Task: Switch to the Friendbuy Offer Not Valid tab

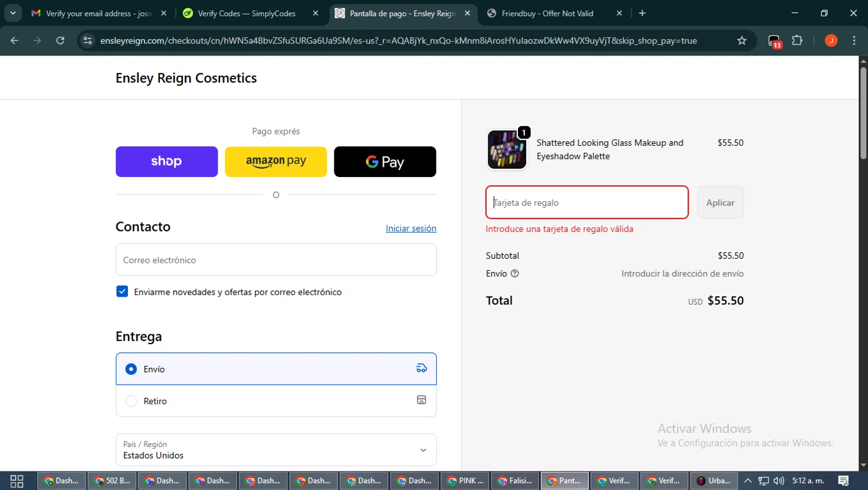Action: pos(547,13)
